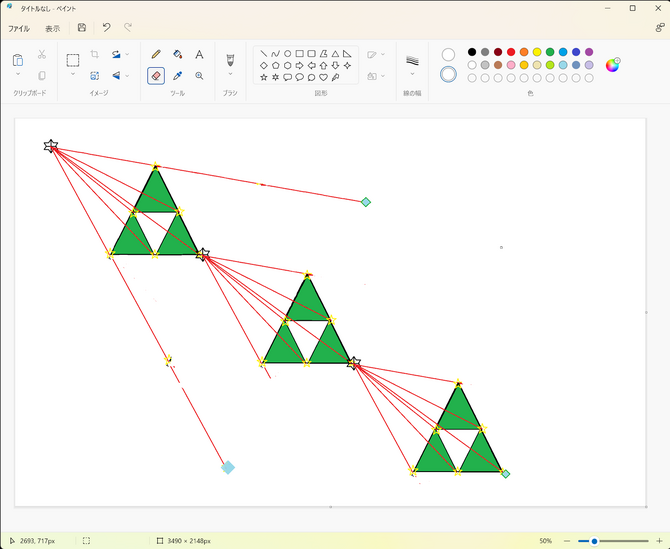
Task: Open the line width selector
Action: (412, 63)
